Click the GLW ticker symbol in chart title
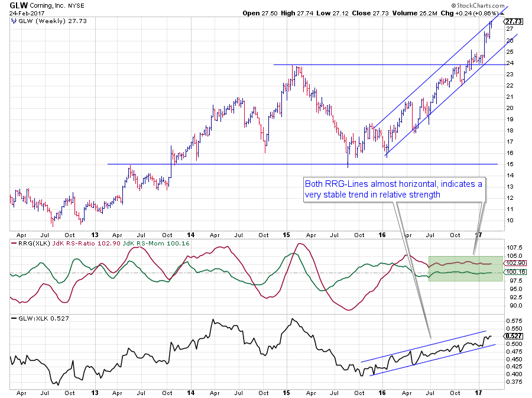Viewport: 532px width, 398px height. tap(18, 5)
